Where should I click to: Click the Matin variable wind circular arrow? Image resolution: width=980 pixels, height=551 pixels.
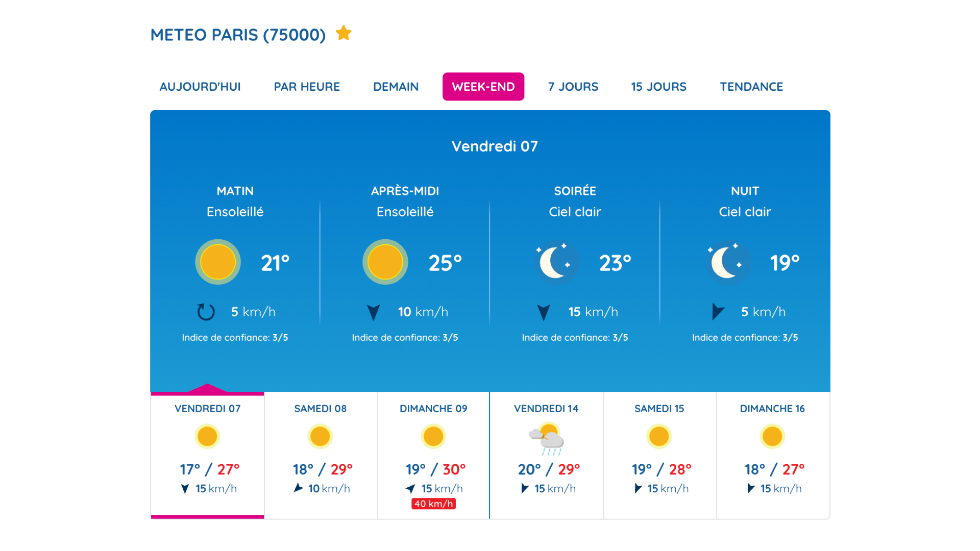pyautogui.click(x=206, y=312)
